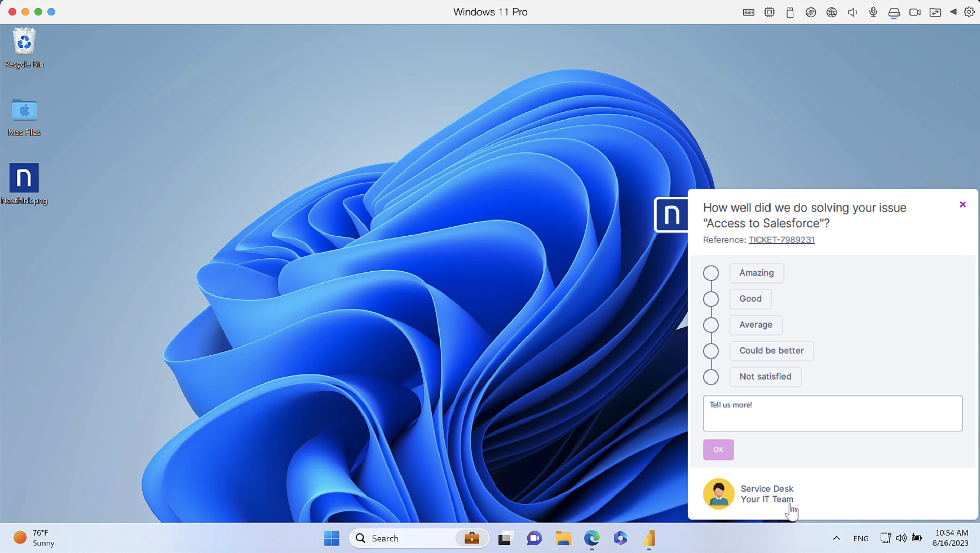
Task: Choose the Not satisfied radio button
Action: tap(711, 377)
